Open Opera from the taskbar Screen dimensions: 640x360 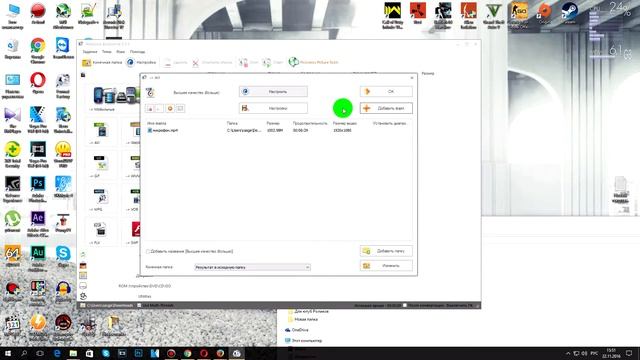coord(204,353)
